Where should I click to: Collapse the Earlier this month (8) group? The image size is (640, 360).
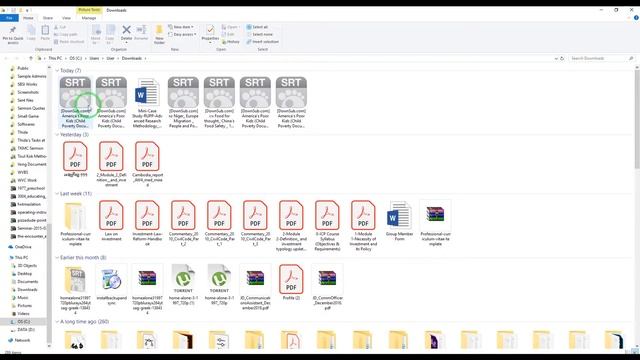57,258
